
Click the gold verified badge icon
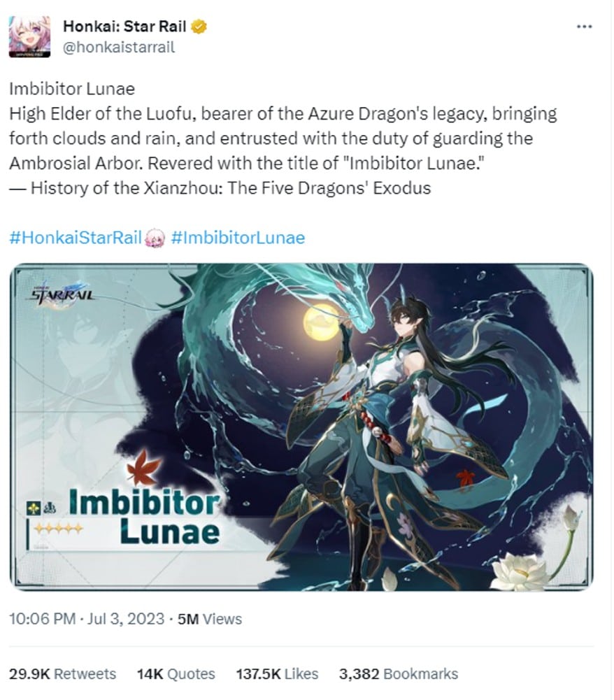point(199,27)
